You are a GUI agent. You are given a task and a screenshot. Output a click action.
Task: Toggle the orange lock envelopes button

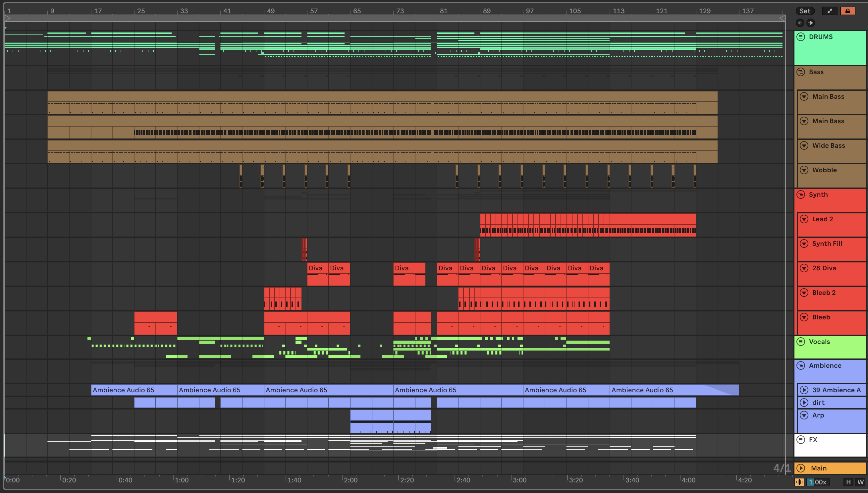(847, 11)
